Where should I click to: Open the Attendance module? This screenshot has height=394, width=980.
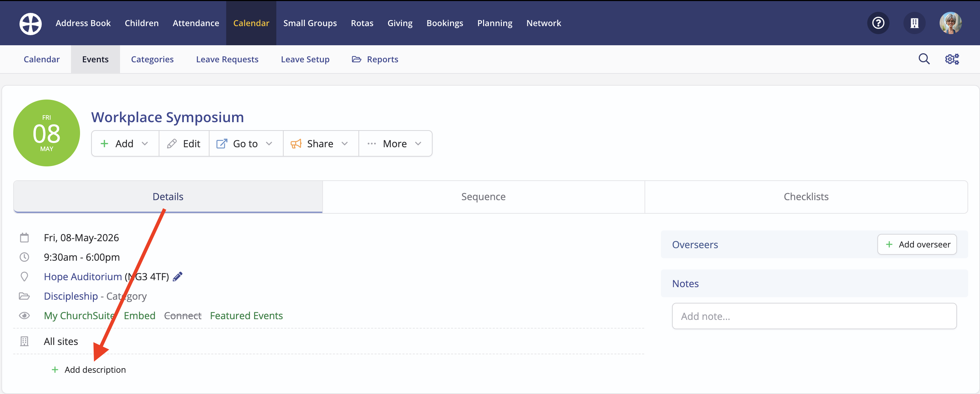click(x=196, y=23)
